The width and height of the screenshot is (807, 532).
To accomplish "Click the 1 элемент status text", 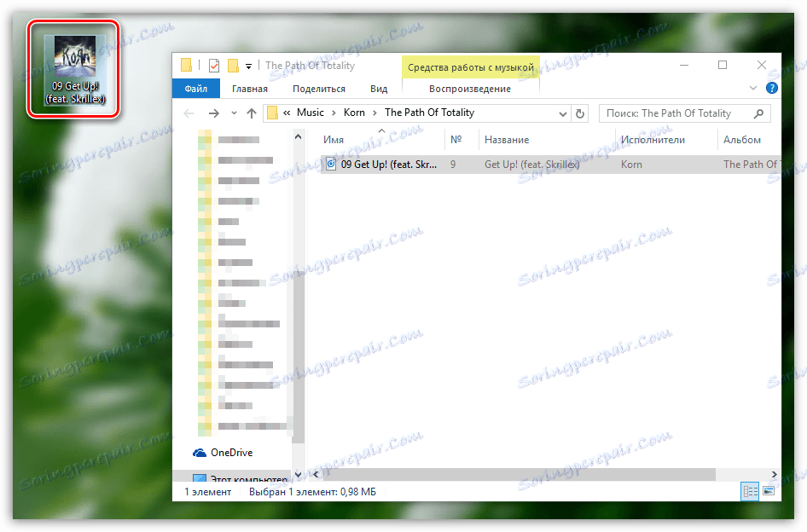I will tap(208, 492).
